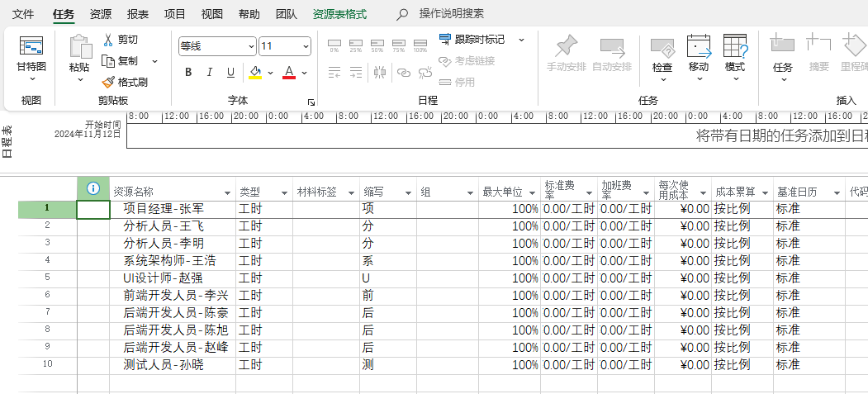Mark task 0% complete

click(x=334, y=45)
